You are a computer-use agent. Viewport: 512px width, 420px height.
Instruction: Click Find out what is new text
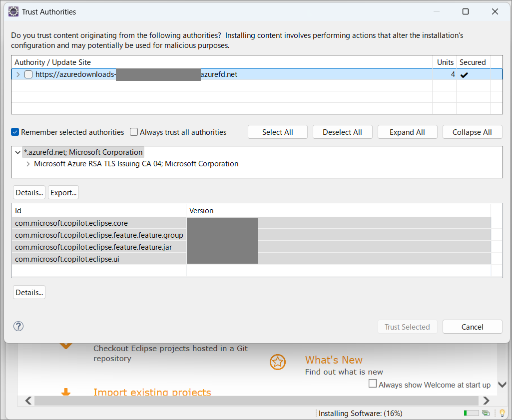click(344, 372)
